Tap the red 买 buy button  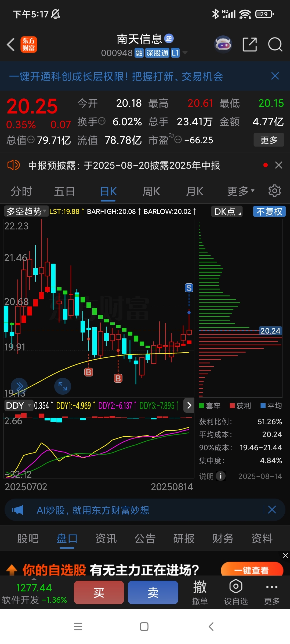pos(99,592)
